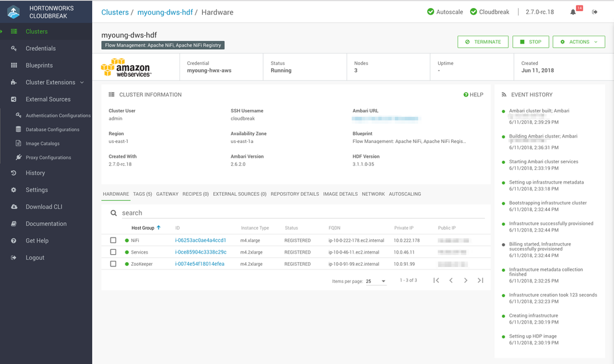Click the Documentation book icon
The width and height of the screenshot is (614, 364).
coord(14,223)
